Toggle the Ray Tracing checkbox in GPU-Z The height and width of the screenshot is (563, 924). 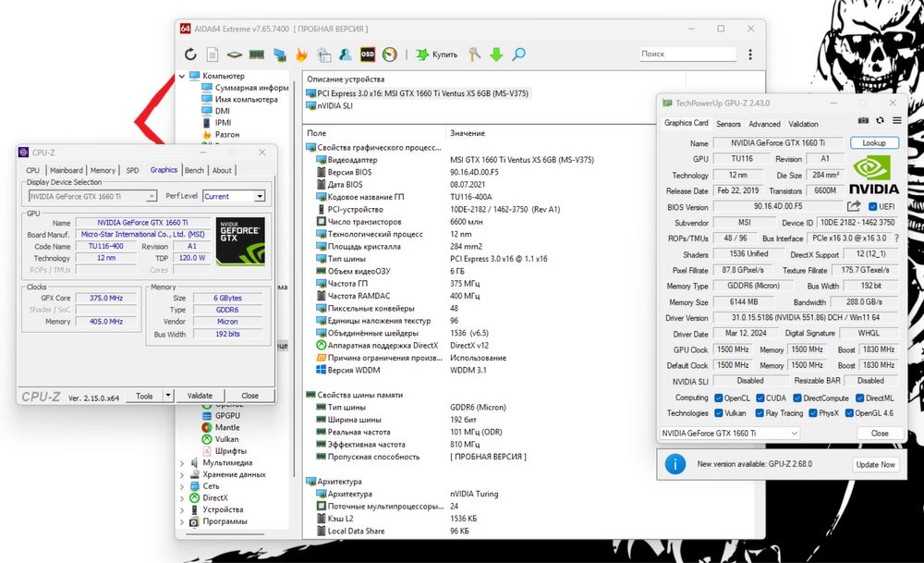[760, 413]
